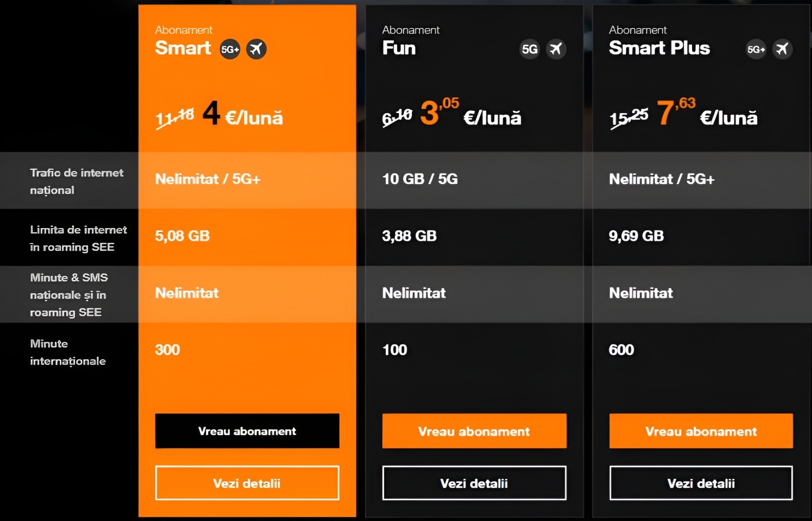Click the roaming airplane icon on Smart plan
The width and height of the screenshot is (812, 521).
[x=256, y=49]
